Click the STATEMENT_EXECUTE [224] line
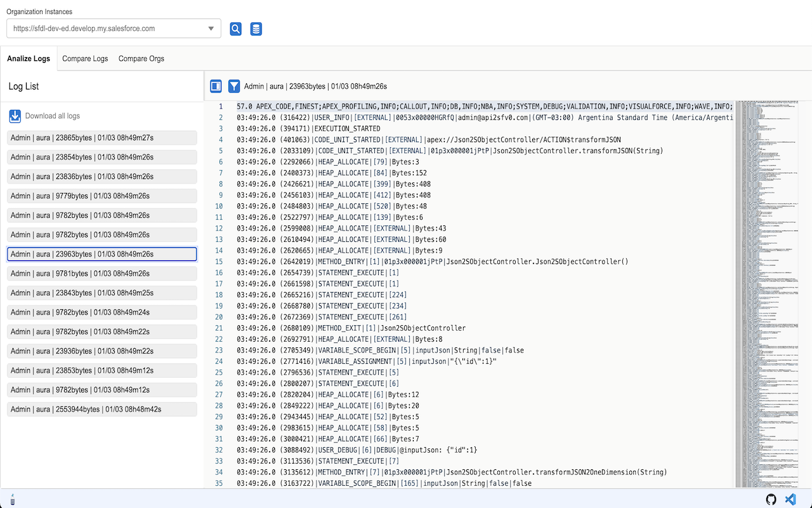812x508 pixels. (322, 295)
